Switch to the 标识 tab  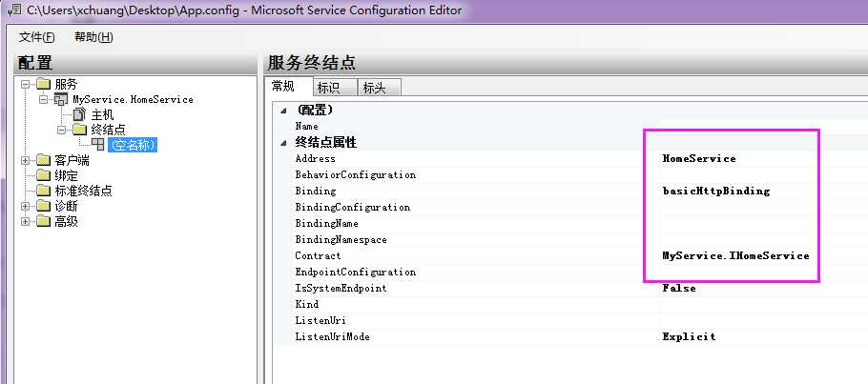[327, 88]
